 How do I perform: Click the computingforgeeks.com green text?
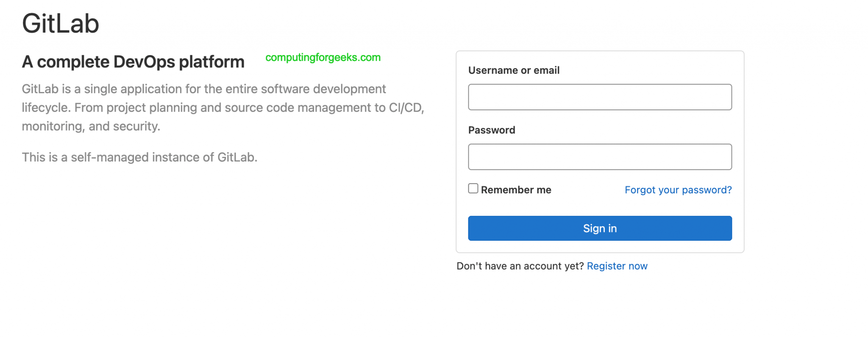tap(323, 58)
